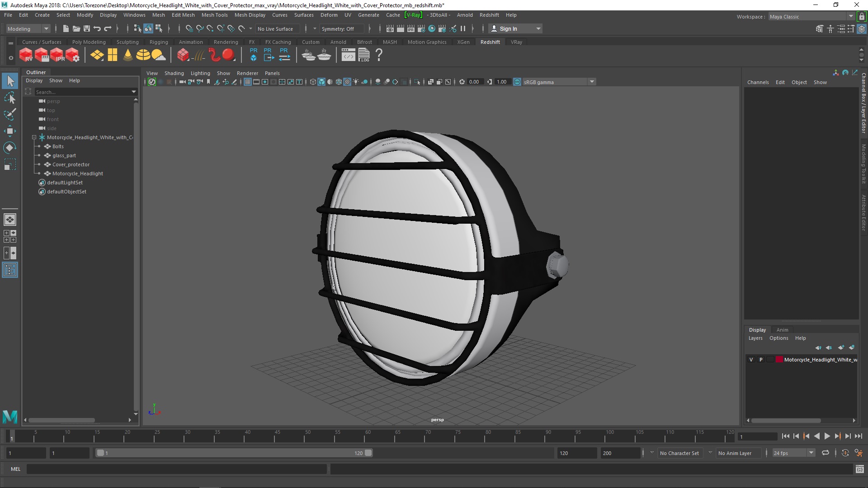Play the animation forward
Screen dimensions: 868x488
tap(827, 436)
